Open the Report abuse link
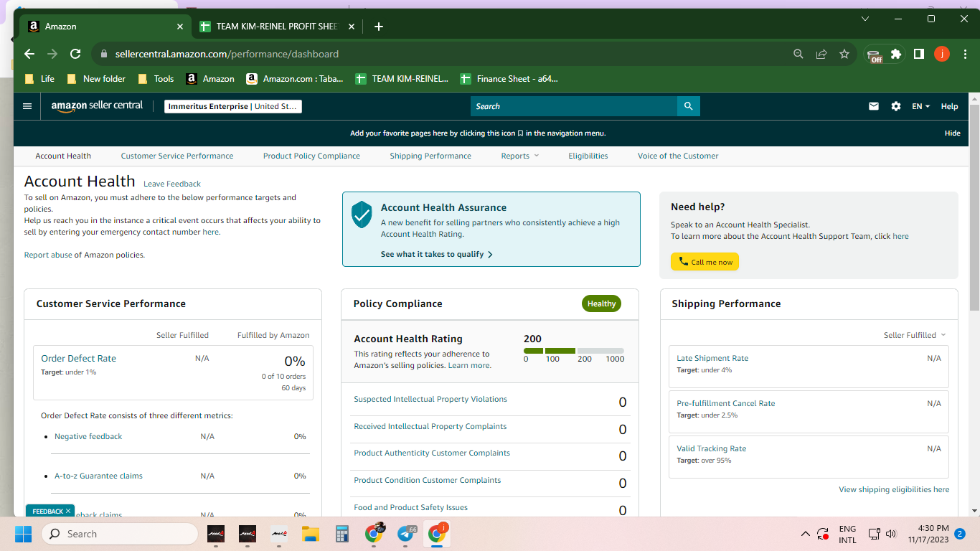Screen dimensions: 980x551 [x=48, y=255]
